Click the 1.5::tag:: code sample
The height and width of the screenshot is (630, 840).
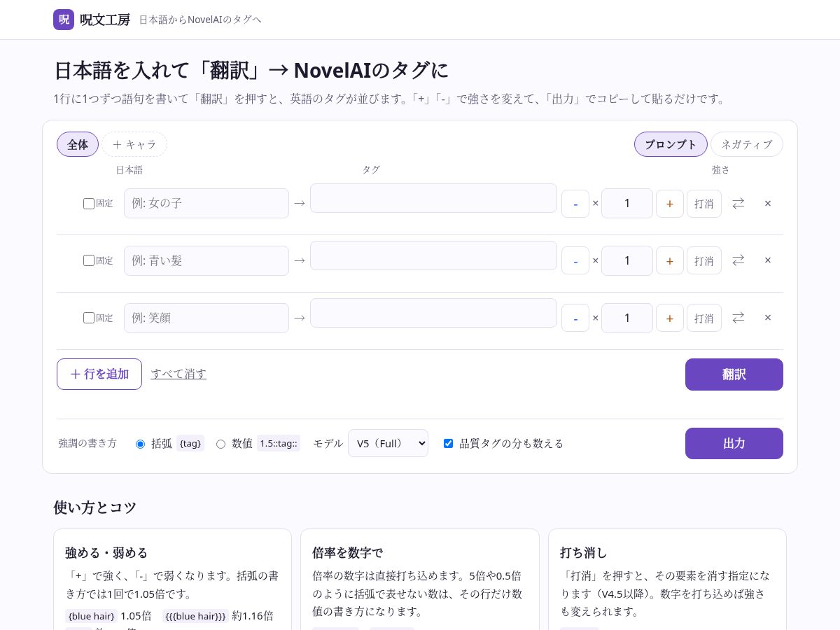pos(279,443)
